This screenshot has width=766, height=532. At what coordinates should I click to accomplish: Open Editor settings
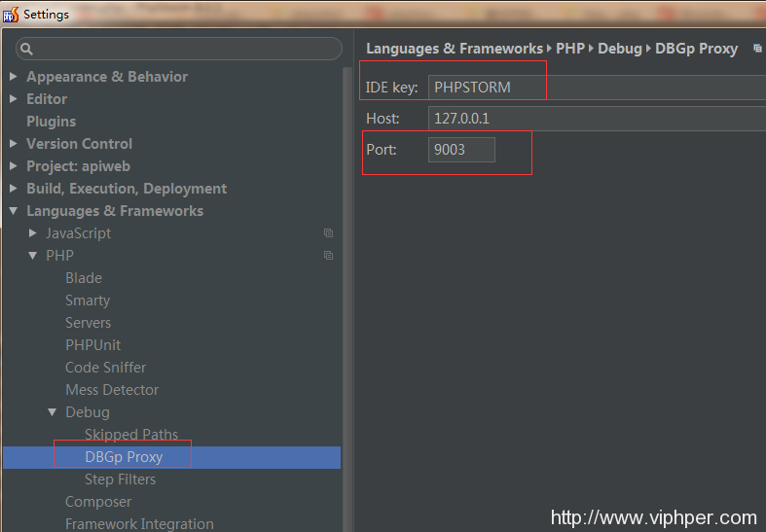47,99
